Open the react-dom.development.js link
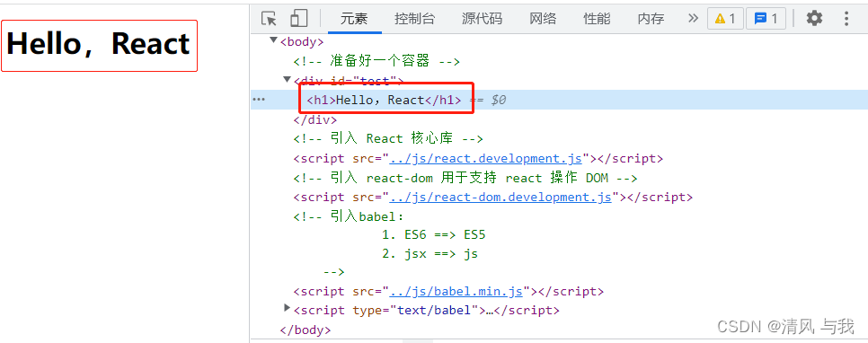 pyautogui.click(x=500, y=197)
